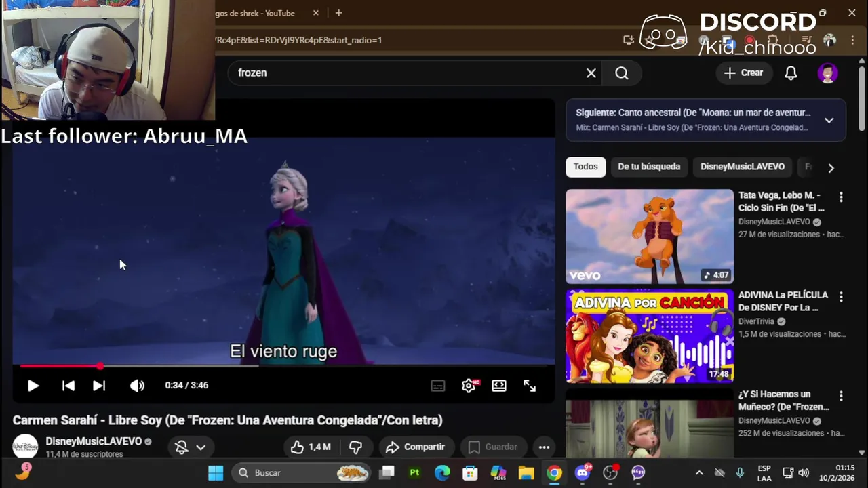The height and width of the screenshot is (488, 868).
Task: Expand the subscription options chevron
Action: point(201,447)
